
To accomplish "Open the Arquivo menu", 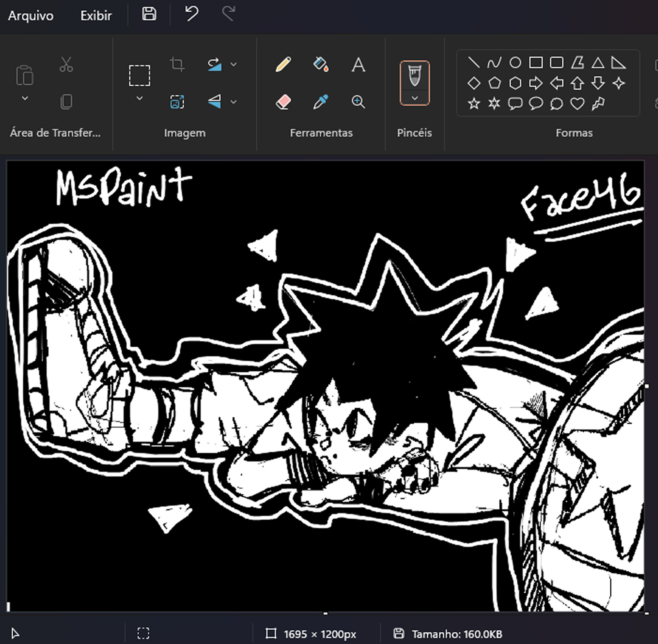I will [31, 15].
